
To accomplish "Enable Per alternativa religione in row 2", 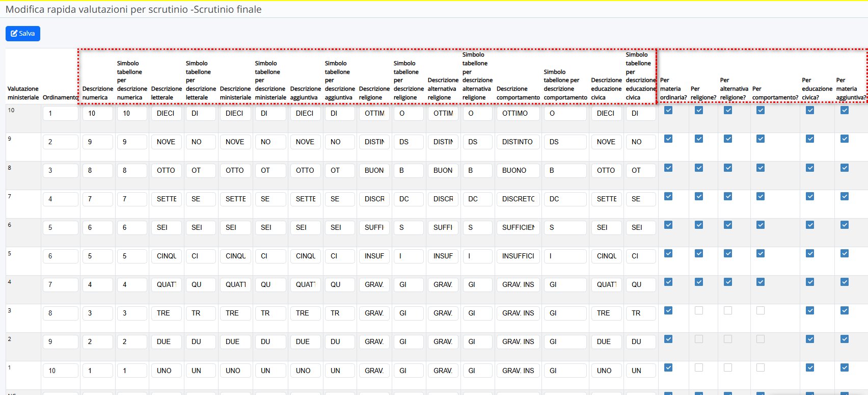I will (x=728, y=339).
